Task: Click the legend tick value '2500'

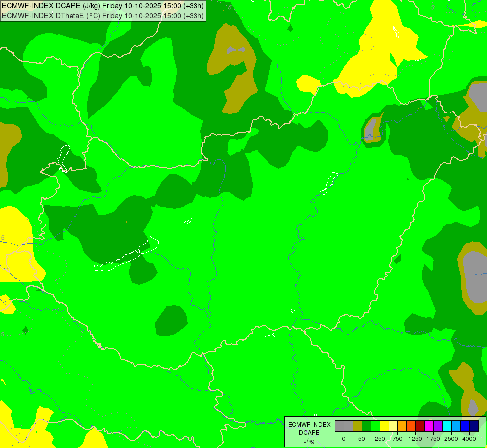Action: pos(451,439)
